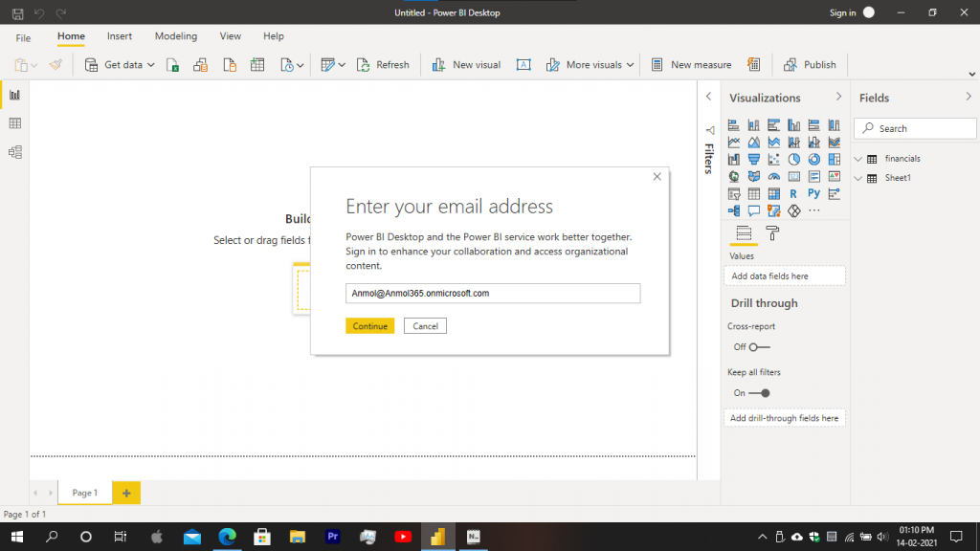Open the Format paint roller tab
Screen dimensions: 980x551
click(772, 233)
